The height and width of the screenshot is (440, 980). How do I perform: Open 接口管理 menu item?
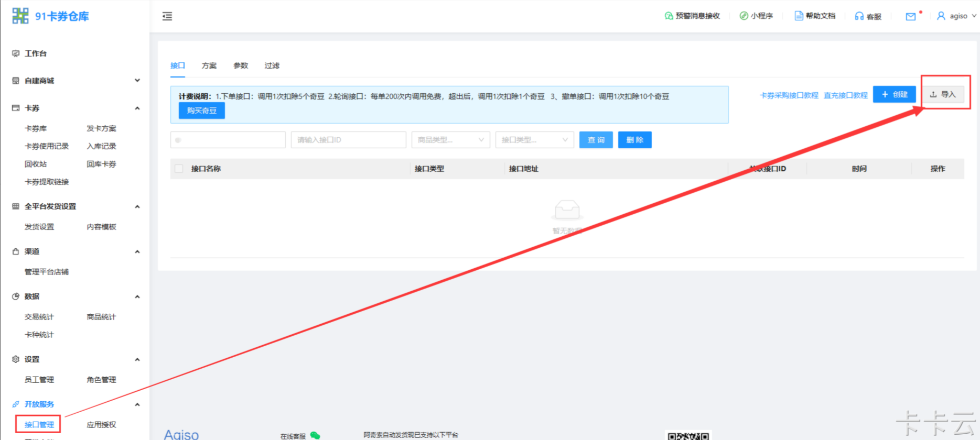tap(39, 425)
